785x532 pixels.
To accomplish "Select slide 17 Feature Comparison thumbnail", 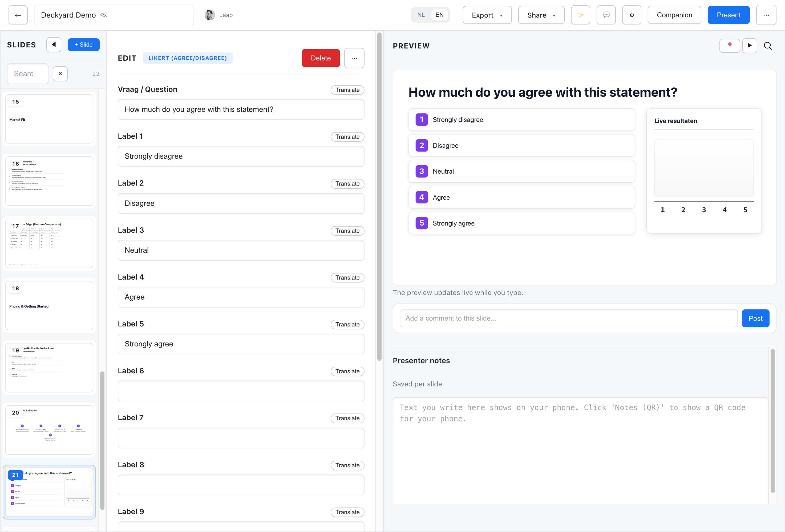I will 49,243.
